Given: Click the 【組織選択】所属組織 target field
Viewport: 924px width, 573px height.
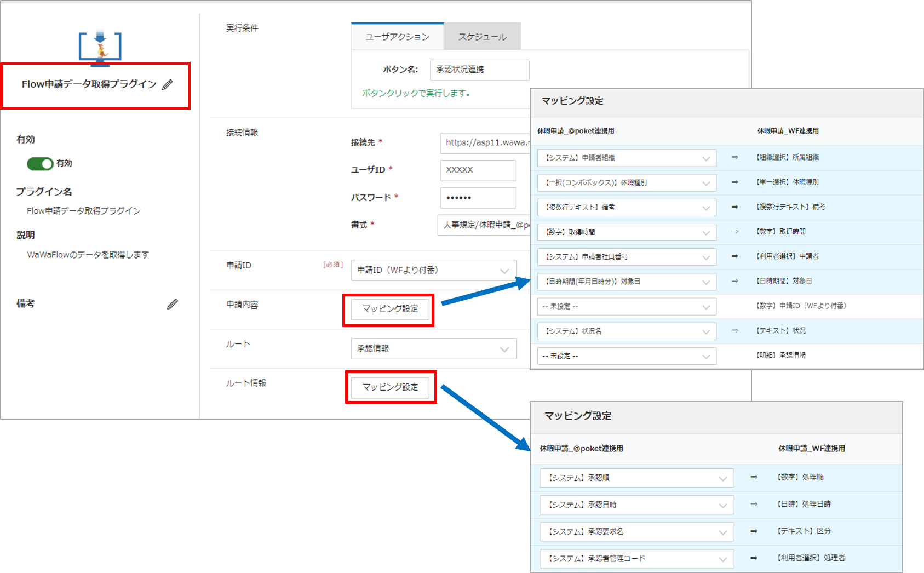Looking at the screenshot, I should 787,157.
